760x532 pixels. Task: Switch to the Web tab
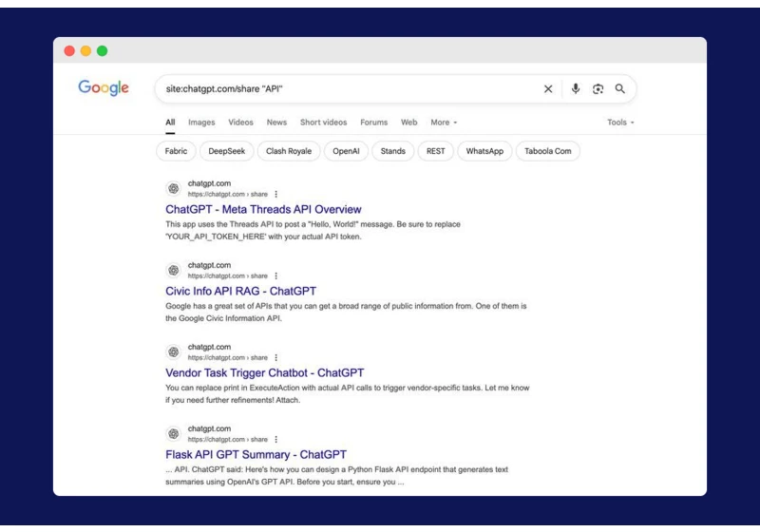[x=409, y=123]
